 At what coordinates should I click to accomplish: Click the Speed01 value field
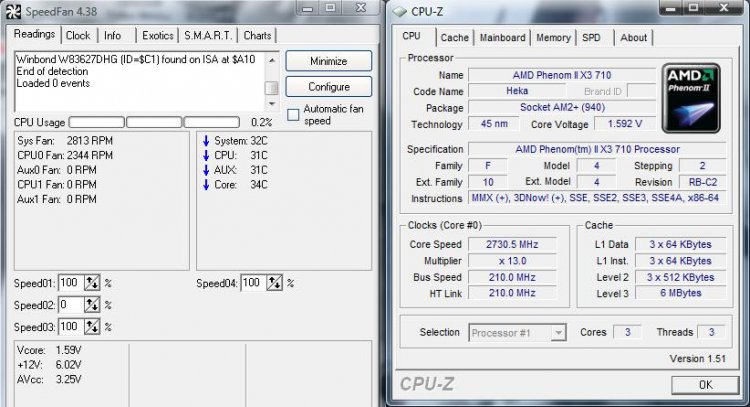tap(71, 283)
